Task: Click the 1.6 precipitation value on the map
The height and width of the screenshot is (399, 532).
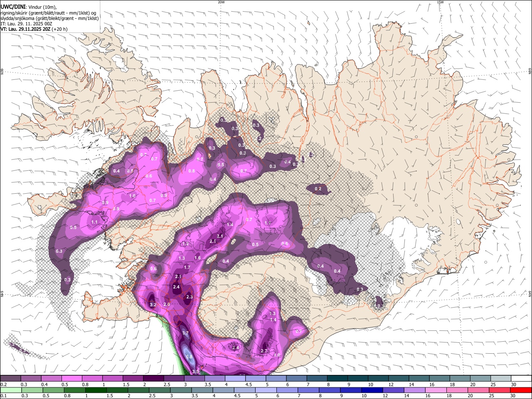Action: pyautogui.click(x=198, y=258)
